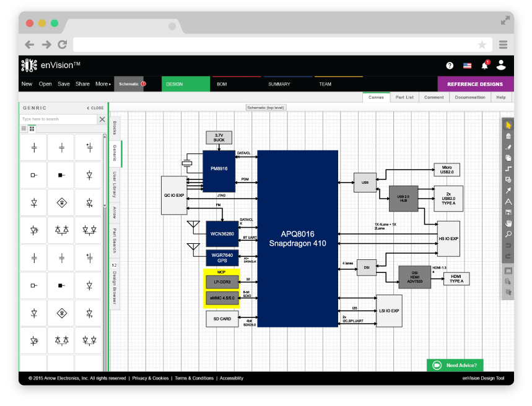Open the Comment tab

(434, 97)
